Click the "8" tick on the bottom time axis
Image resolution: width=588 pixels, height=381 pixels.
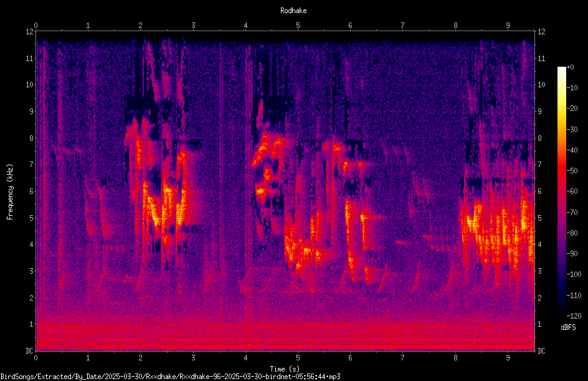[x=455, y=358]
